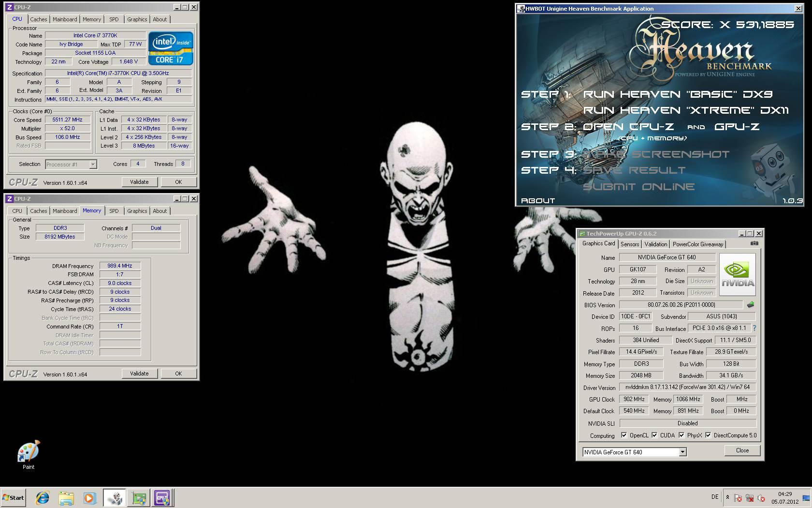The width and height of the screenshot is (812, 508).
Task: Open the Validation tab in GPU-Z
Action: point(656,244)
